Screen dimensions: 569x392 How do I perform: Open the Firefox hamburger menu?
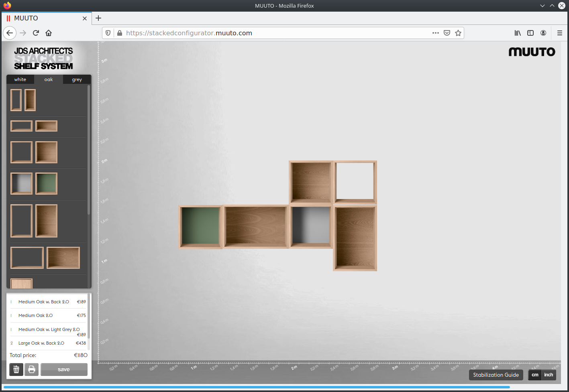click(560, 33)
